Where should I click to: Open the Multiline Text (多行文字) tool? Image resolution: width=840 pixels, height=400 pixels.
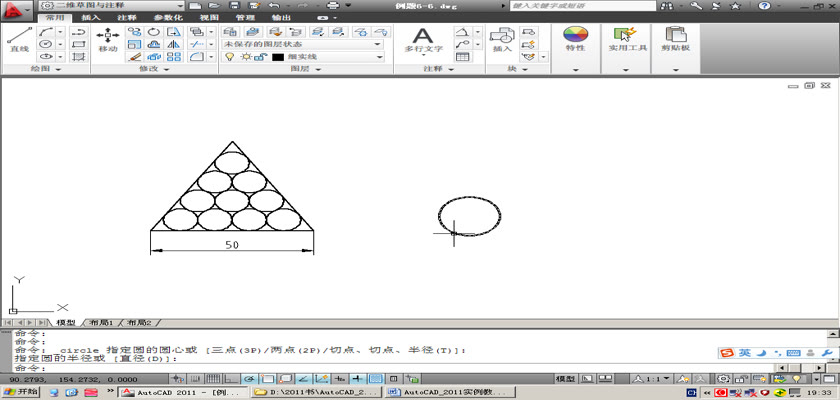coord(422,38)
